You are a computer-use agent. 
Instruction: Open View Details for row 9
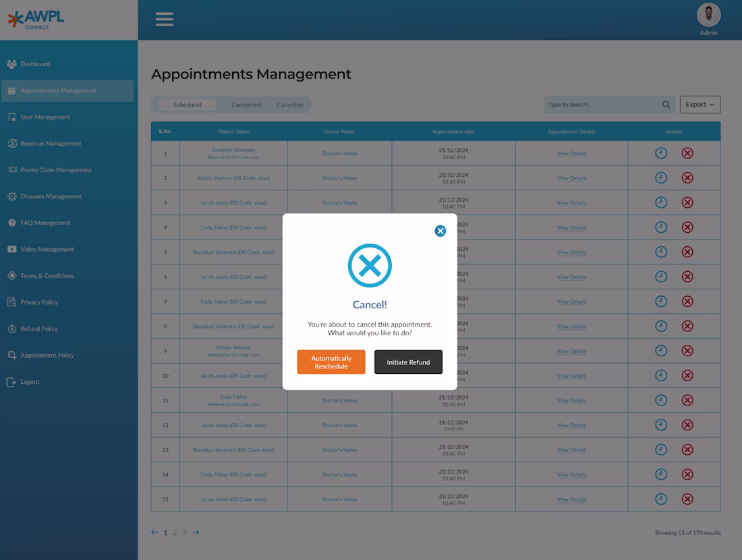click(571, 352)
